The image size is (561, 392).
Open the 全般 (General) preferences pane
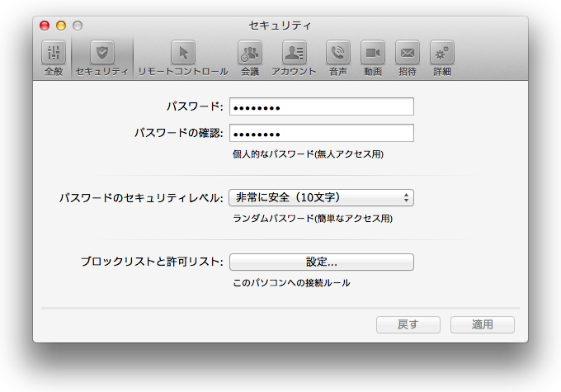[54, 58]
